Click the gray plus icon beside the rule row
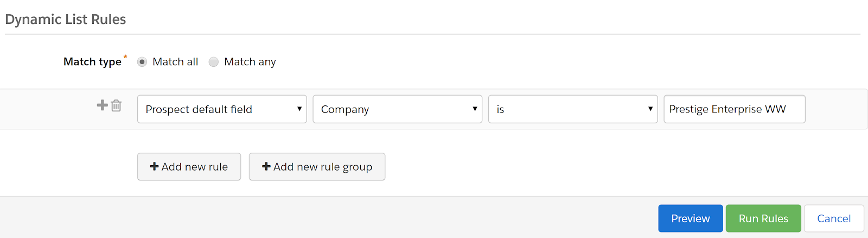 [102, 105]
